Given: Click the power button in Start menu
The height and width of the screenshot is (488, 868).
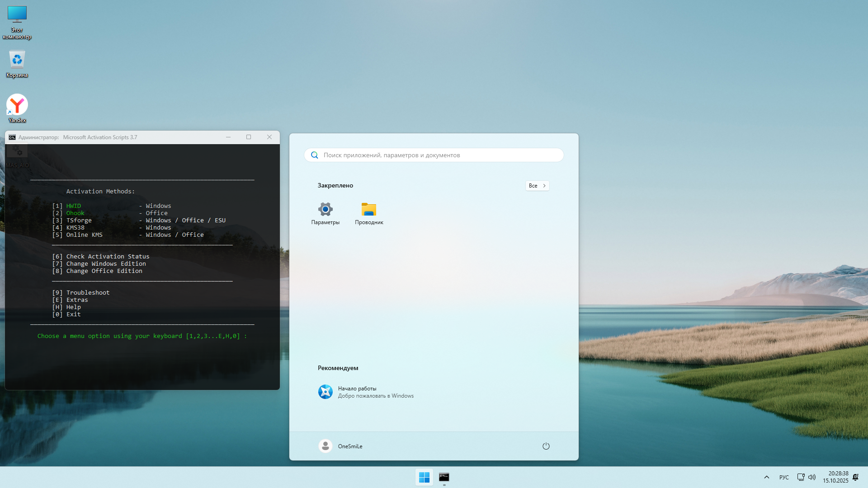Looking at the screenshot, I should tap(546, 446).
